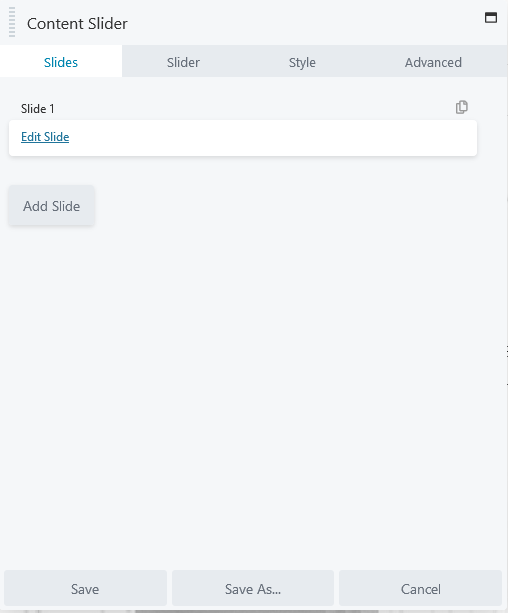Click the empty area below Add Slide

click(250, 391)
